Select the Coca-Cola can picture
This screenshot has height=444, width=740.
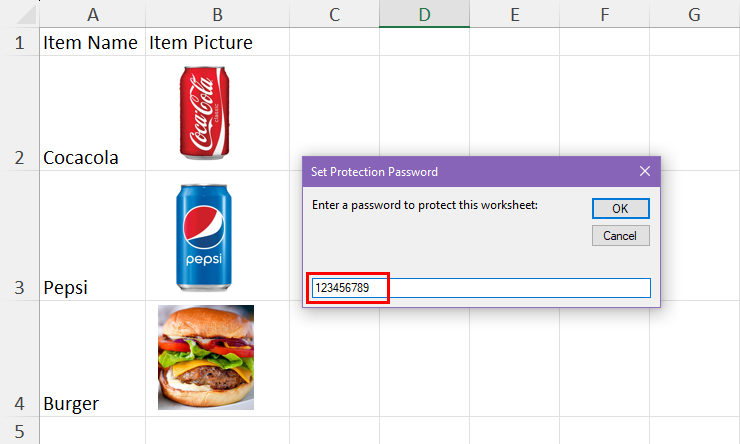(204, 112)
